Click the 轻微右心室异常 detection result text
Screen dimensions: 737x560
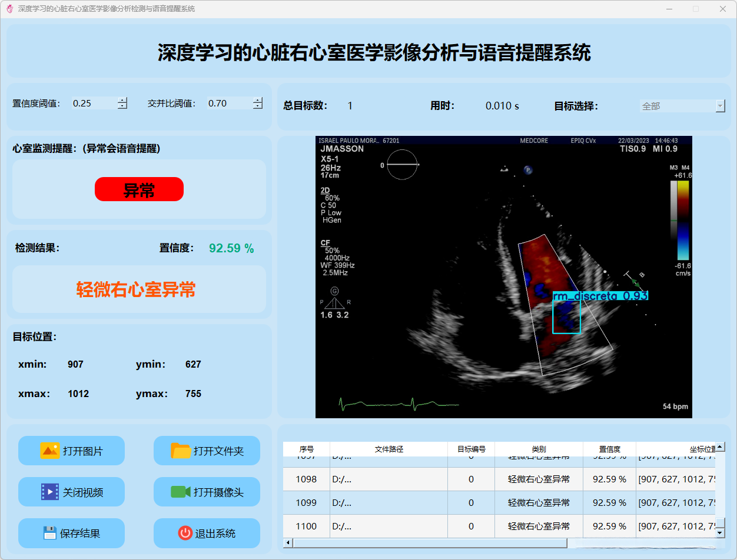pyautogui.click(x=136, y=289)
